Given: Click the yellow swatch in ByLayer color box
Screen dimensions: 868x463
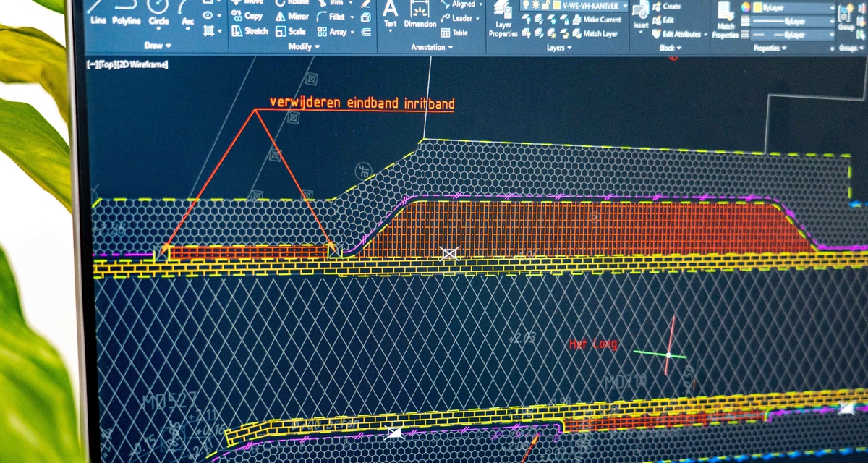Looking at the screenshot, I should point(757,8).
